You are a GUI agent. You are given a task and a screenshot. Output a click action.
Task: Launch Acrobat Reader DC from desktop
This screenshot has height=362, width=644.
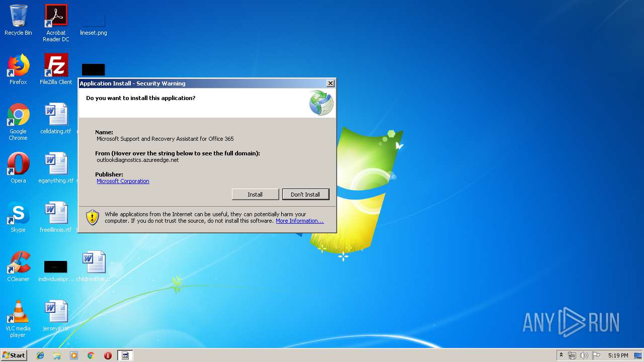[x=56, y=23]
